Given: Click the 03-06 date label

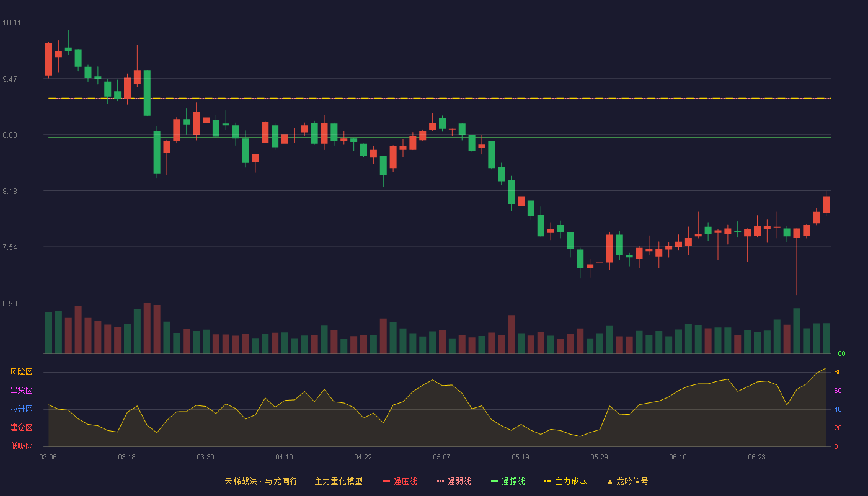Looking at the screenshot, I should (x=48, y=457).
